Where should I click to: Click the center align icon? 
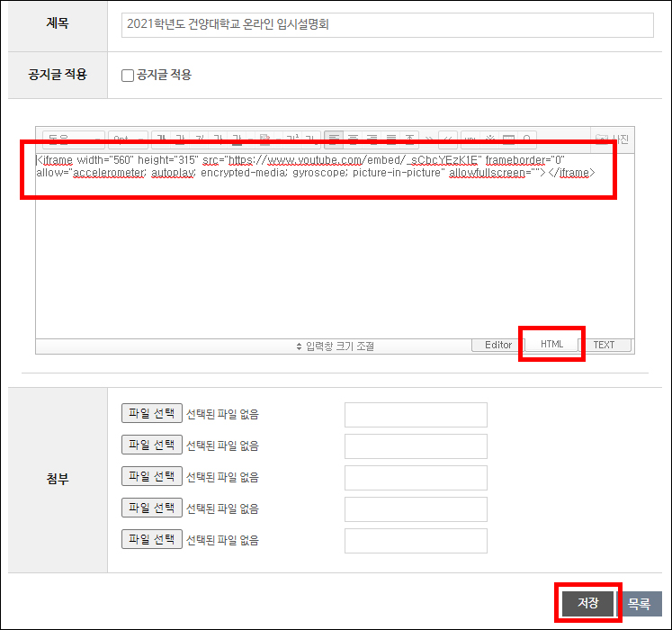click(x=354, y=139)
